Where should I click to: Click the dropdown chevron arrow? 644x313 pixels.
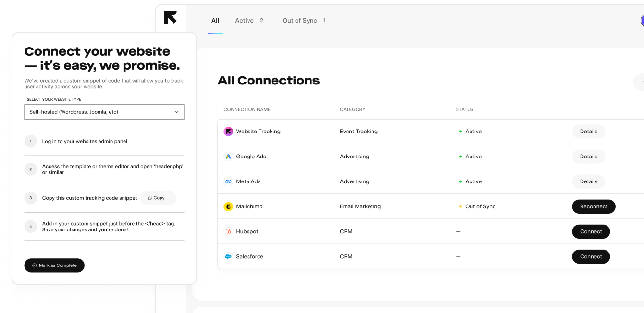tap(176, 112)
